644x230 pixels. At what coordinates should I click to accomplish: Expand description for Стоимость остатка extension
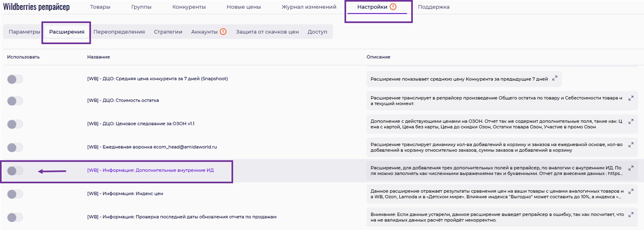[631, 98]
